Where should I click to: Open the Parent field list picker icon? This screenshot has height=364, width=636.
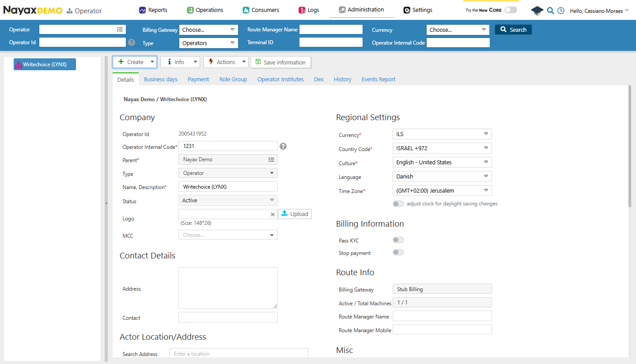pos(271,159)
